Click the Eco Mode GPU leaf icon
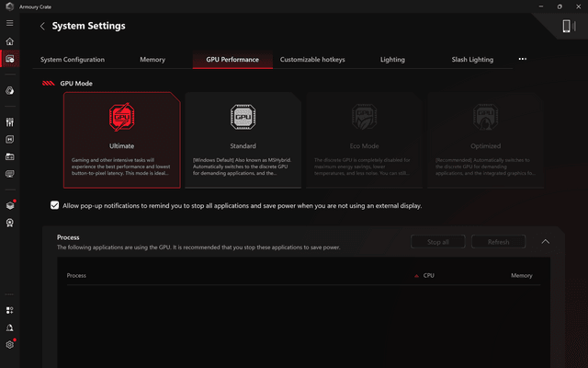588x368 pixels. click(x=364, y=117)
